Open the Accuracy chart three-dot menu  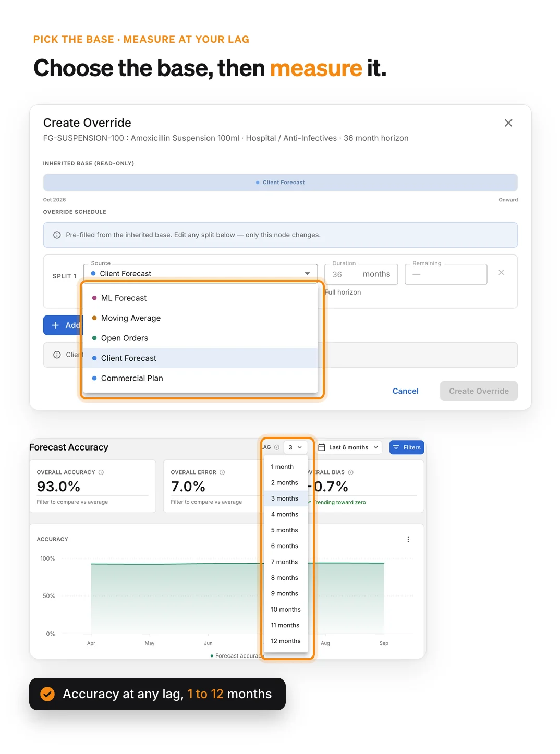tap(408, 540)
